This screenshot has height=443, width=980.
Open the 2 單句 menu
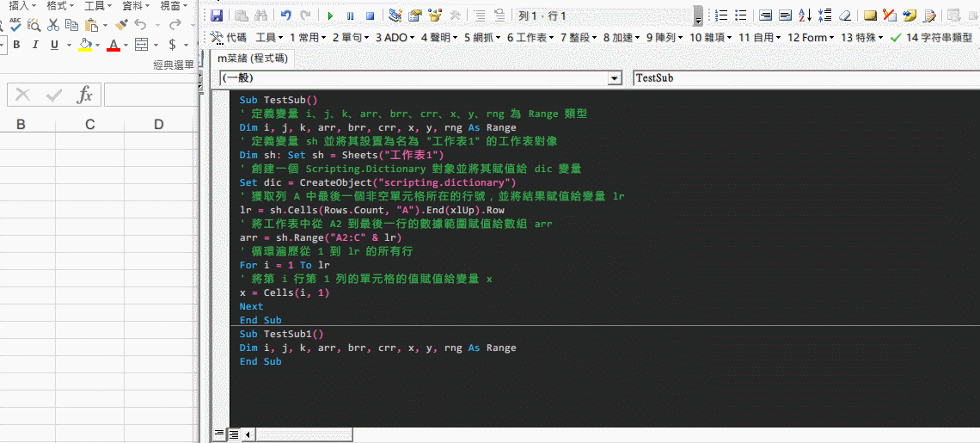[x=351, y=38]
